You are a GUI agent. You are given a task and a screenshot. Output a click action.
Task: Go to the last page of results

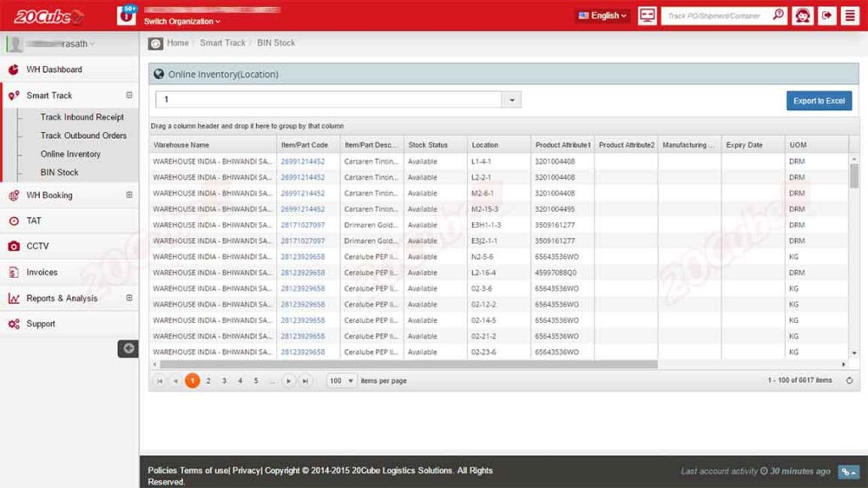coord(305,381)
